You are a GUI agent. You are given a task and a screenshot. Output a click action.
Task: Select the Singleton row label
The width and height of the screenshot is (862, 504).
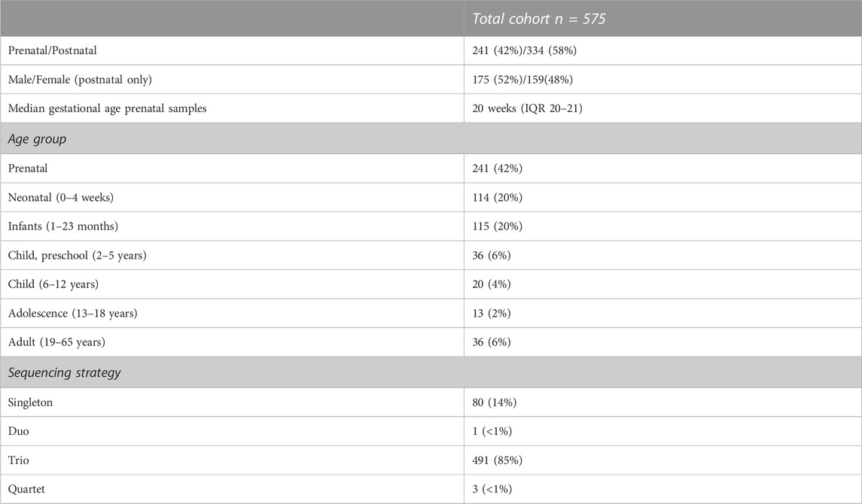click(30, 402)
